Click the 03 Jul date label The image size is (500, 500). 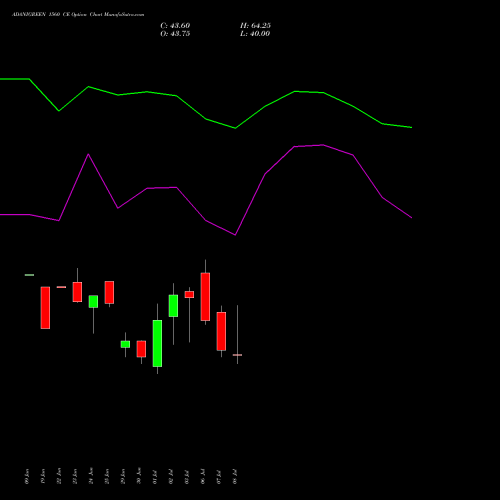[187, 477]
